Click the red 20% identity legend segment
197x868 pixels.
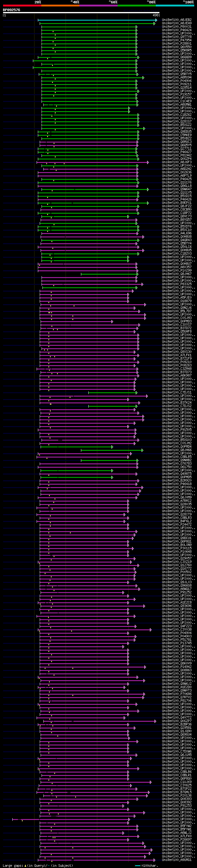click(x=22, y=6)
